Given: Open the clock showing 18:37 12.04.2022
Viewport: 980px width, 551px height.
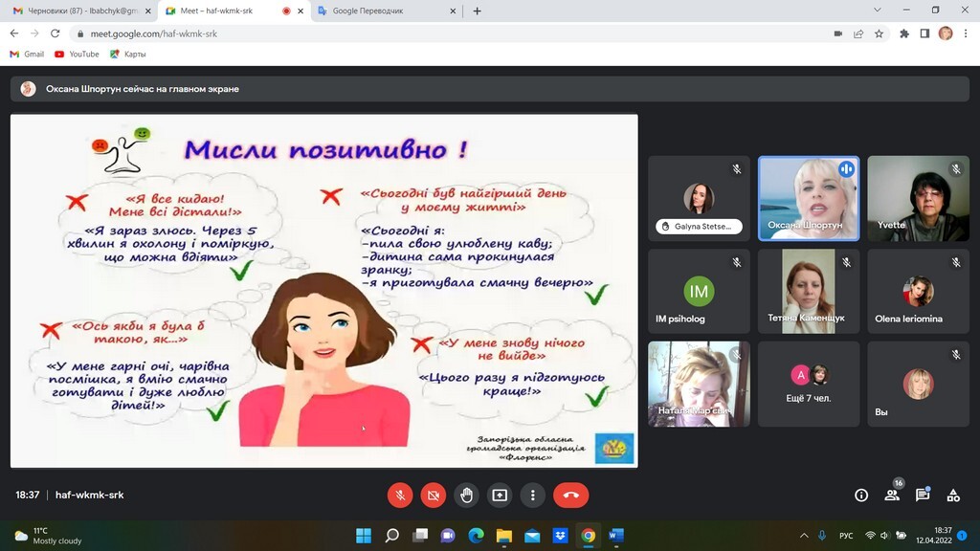Looking at the screenshot, I should click(x=934, y=536).
